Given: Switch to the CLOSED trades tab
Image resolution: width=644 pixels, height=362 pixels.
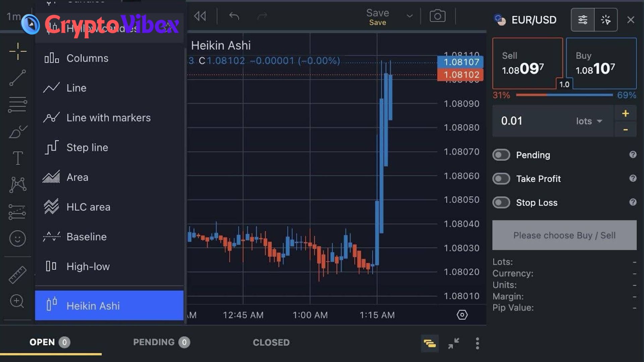Looking at the screenshot, I should coord(271,342).
